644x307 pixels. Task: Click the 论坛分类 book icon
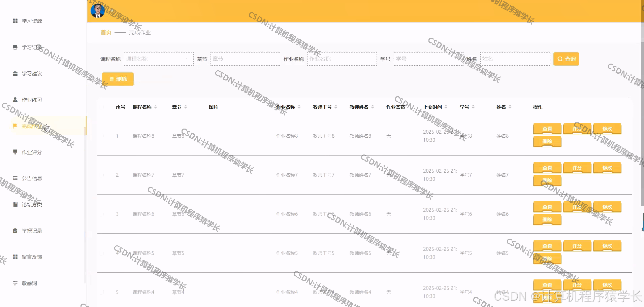coord(15,204)
